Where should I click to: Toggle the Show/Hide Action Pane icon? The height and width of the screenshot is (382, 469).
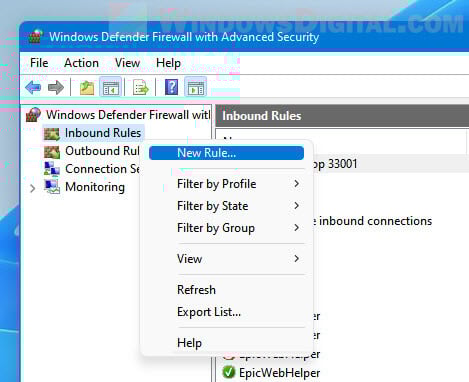(196, 87)
